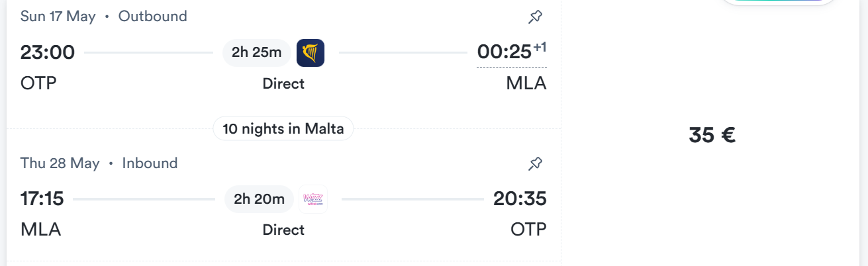Pin the outbound flight on Sun 17 May
The height and width of the screenshot is (266, 868).
click(x=535, y=17)
